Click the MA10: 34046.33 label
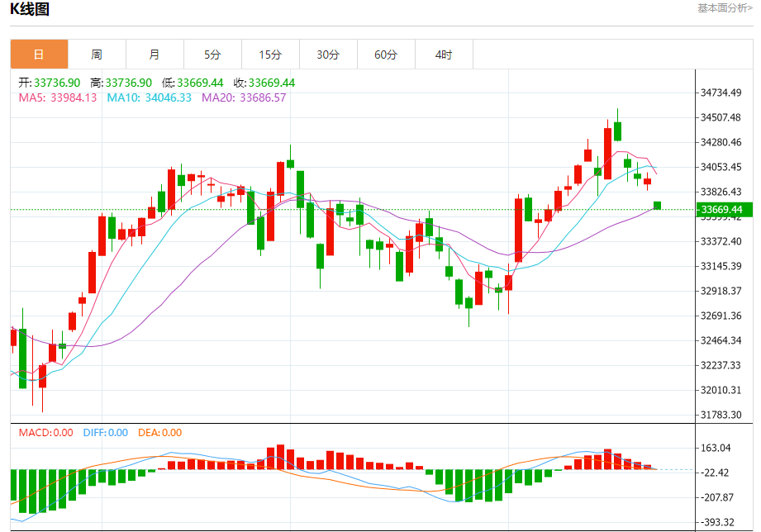Screen dimensions: 761x532 click(149, 97)
